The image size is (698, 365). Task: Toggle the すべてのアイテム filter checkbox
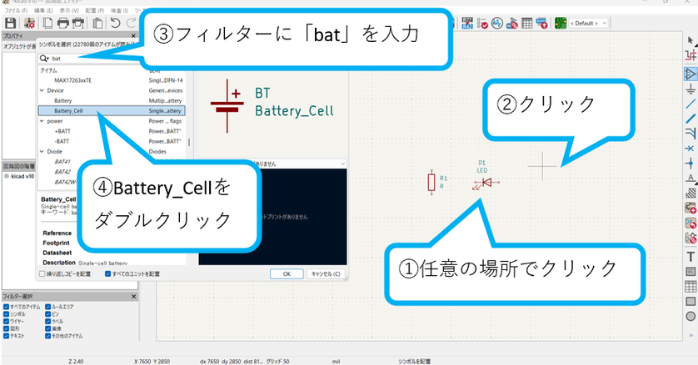click(6, 307)
